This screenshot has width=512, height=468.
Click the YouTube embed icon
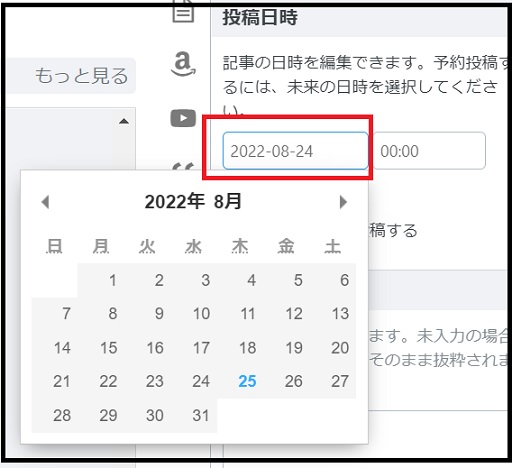(183, 118)
